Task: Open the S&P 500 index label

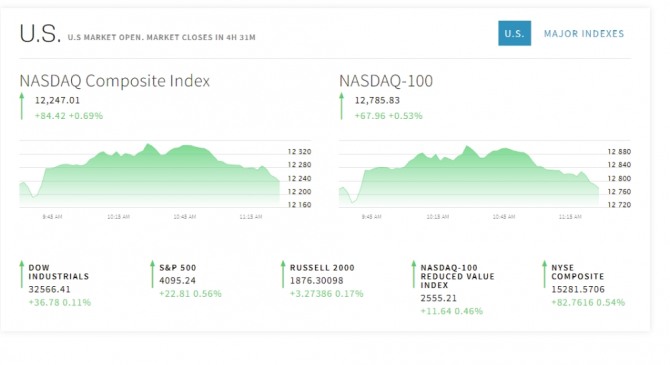Action: [x=178, y=268]
